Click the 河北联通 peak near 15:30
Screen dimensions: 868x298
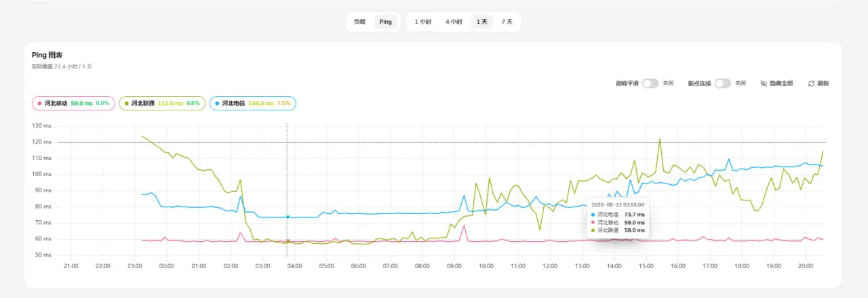pyautogui.click(x=659, y=140)
